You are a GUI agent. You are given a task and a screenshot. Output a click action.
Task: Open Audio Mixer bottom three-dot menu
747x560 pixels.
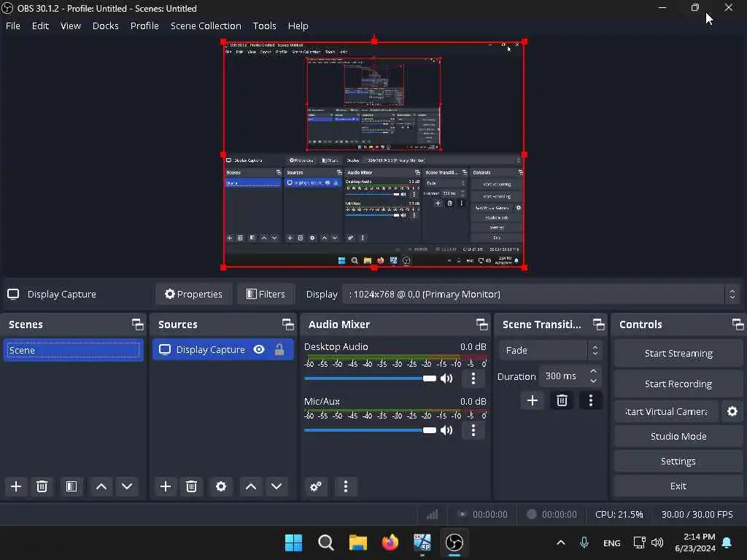[345, 486]
